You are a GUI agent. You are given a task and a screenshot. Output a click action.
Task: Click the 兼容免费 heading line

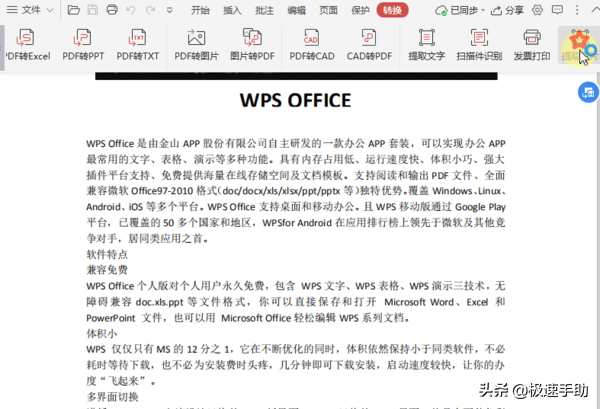point(107,270)
